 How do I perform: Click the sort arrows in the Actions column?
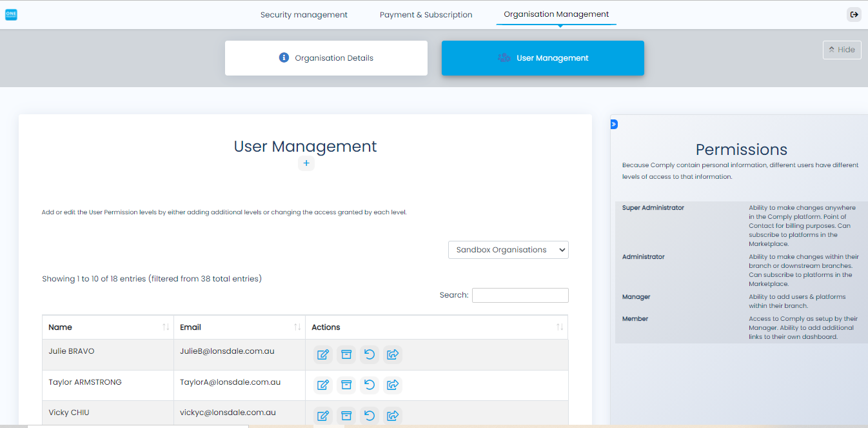[560, 327]
